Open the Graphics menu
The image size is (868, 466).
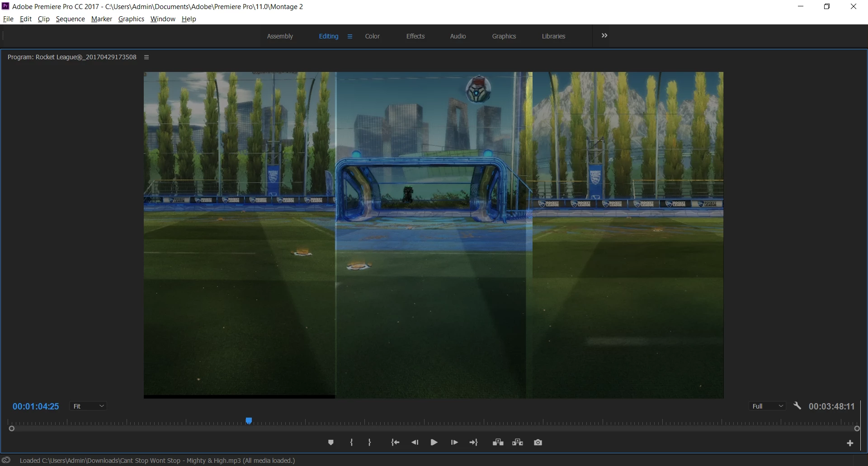pos(131,19)
